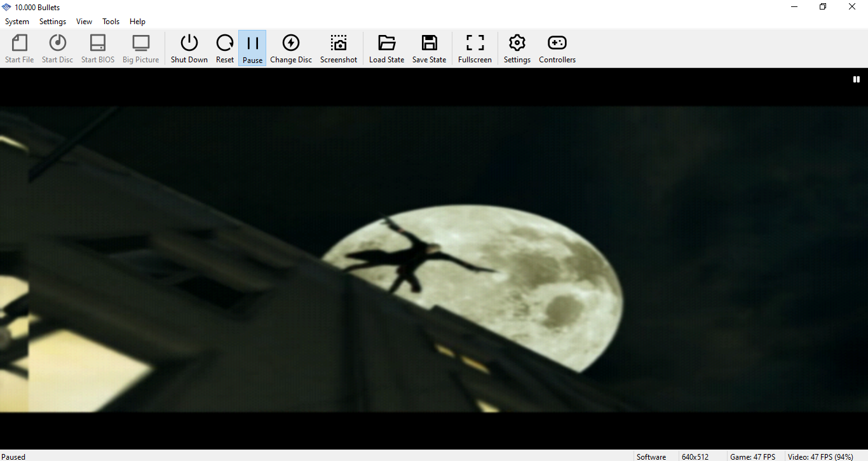Open the Controllers gamepad settings
Image resolution: width=868 pixels, height=461 pixels.
(557, 48)
